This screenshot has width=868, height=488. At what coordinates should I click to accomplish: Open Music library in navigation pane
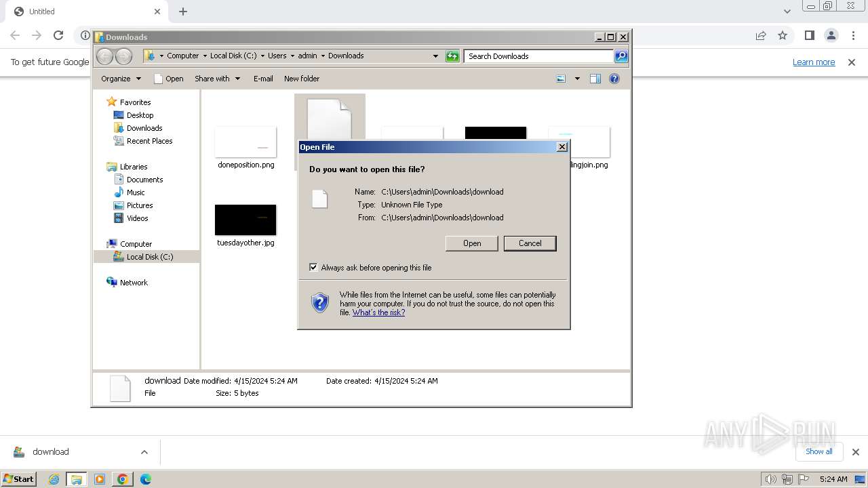136,192
